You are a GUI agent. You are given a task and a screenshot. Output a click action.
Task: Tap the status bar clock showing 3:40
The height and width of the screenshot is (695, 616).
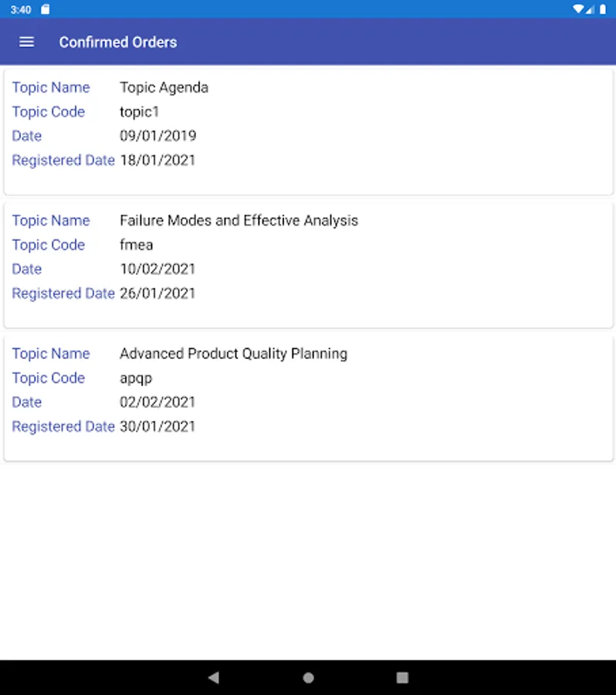tap(21, 9)
